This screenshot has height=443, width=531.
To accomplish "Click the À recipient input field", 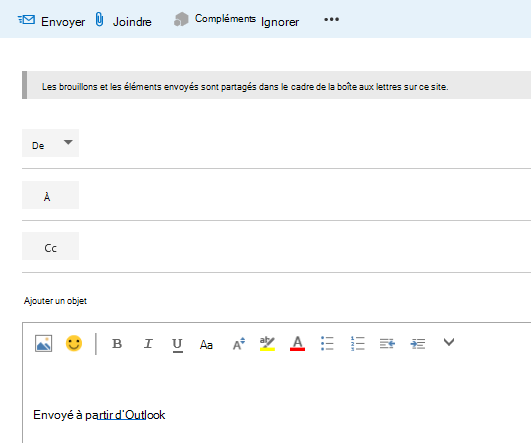I will 305,195.
